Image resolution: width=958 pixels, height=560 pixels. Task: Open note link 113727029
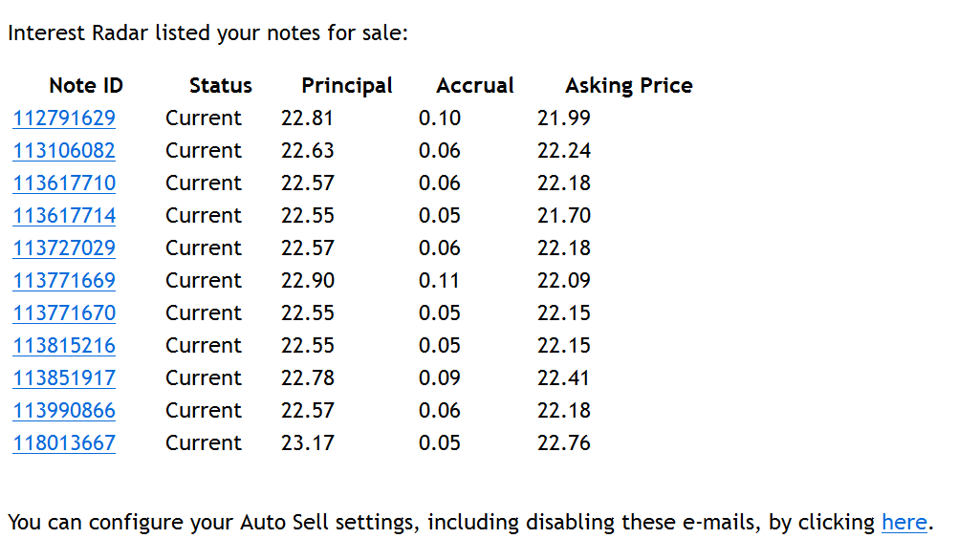click(64, 248)
